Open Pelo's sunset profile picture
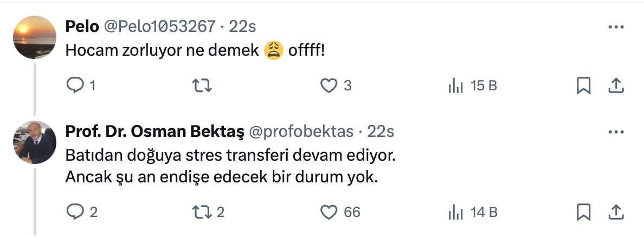This screenshot has width=644, height=237. tap(35, 37)
